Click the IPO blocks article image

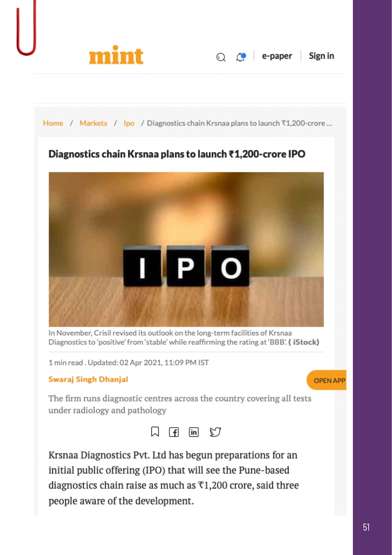[x=186, y=249]
